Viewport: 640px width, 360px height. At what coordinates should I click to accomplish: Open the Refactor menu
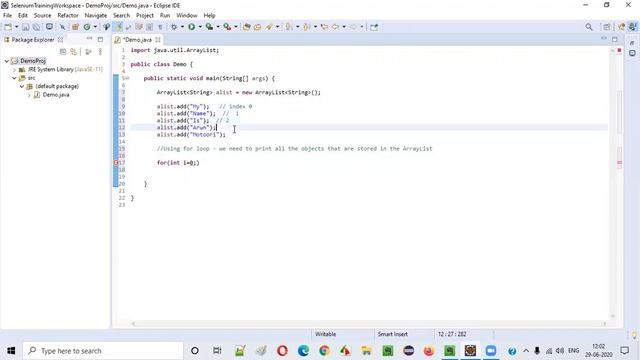pos(68,16)
